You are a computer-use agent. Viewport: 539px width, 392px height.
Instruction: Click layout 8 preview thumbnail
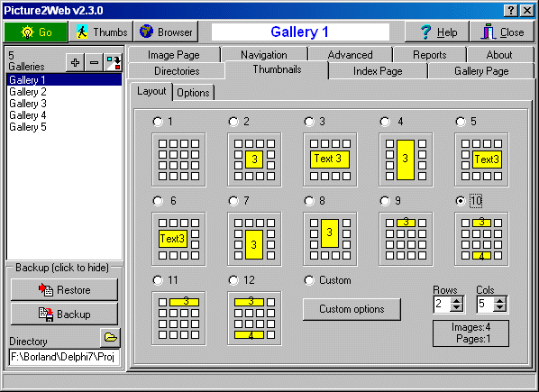pyautogui.click(x=330, y=239)
